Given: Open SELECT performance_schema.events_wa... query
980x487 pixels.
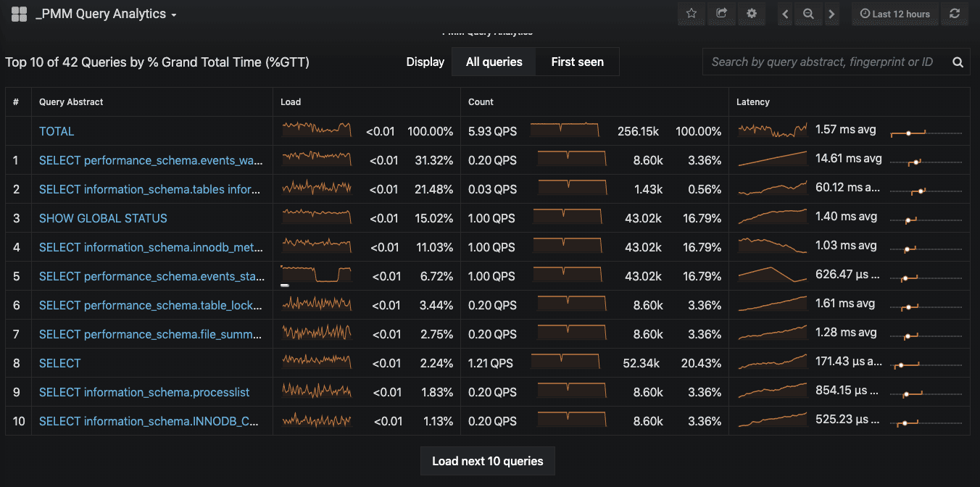Looking at the screenshot, I should (x=151, y=160).
